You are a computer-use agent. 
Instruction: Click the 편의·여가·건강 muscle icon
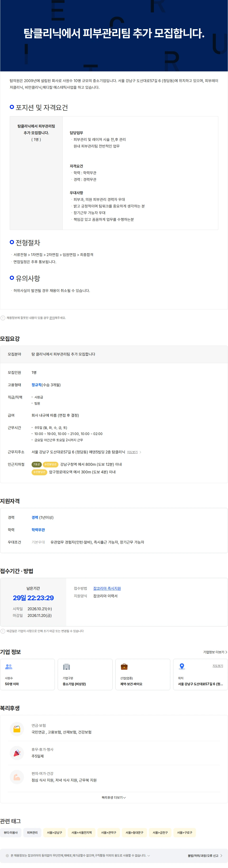[x=17, y=777]
